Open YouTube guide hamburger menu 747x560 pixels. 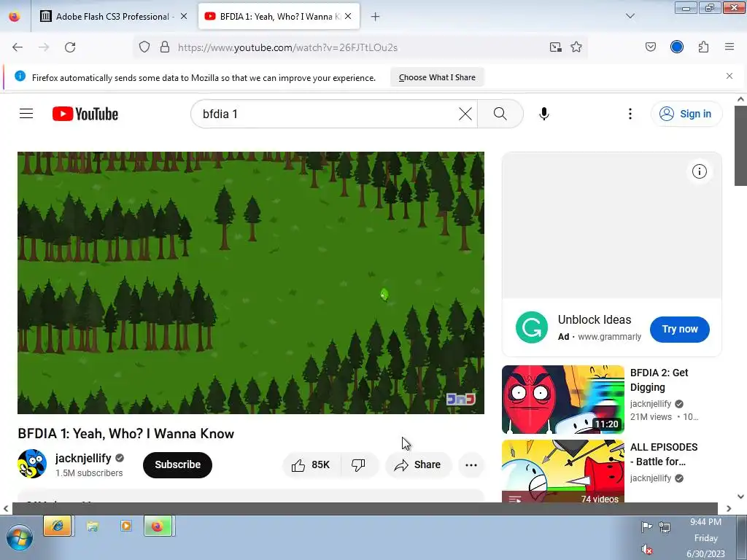coord(26,113)
